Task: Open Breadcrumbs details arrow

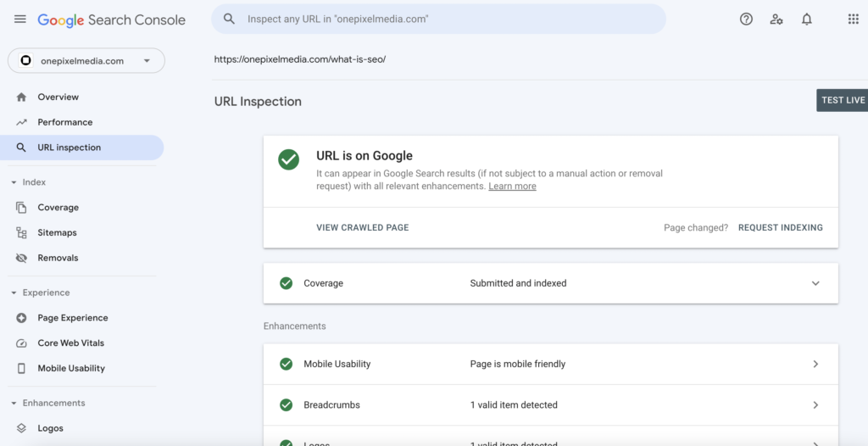Action: coord(815,405)
